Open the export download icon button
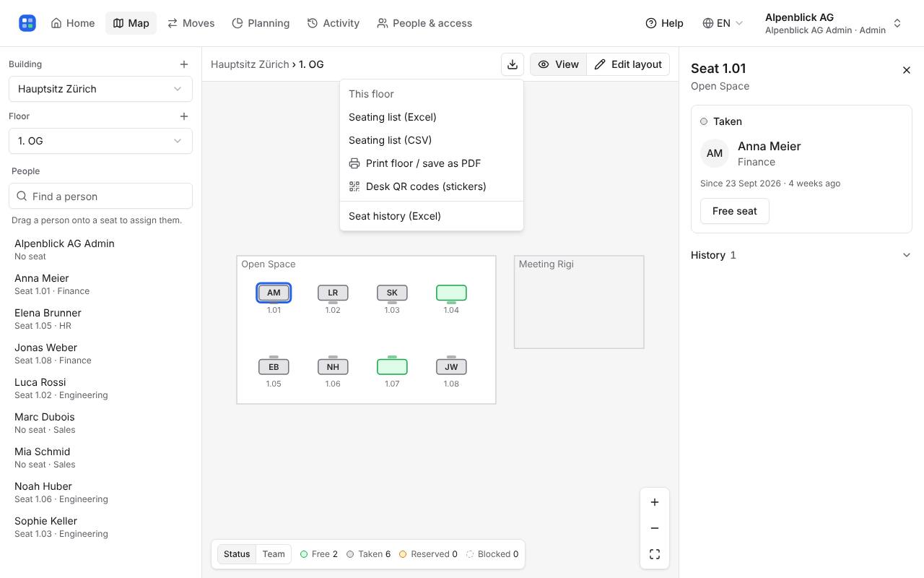924x578 pixels. 513,64
